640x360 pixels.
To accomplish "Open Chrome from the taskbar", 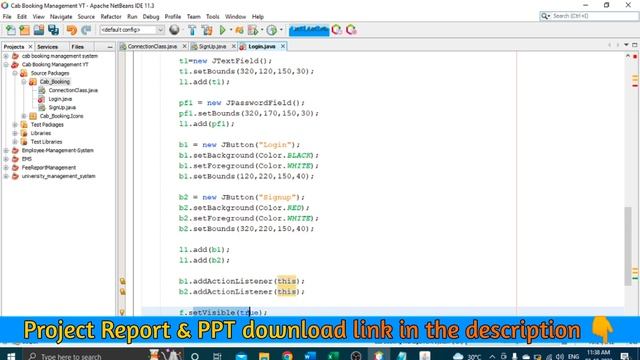I will (x=287, y=356).
